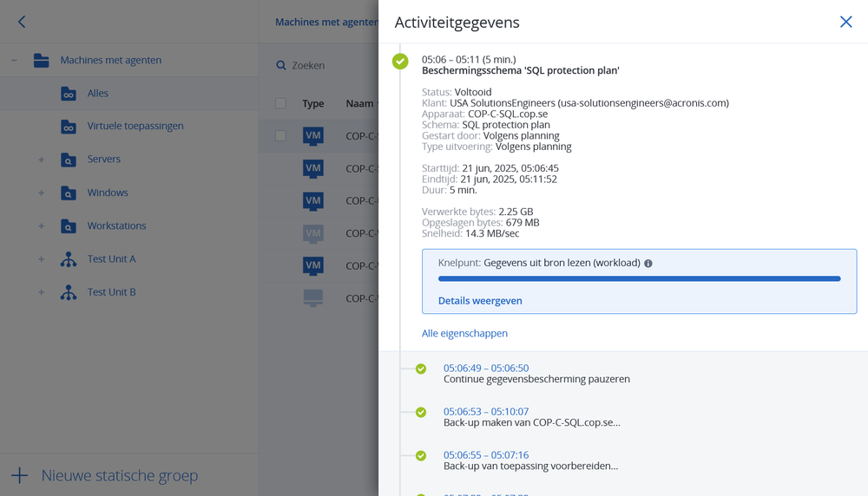Click the Alles group icon
Viewport: 868px width, 496px height.
tap(68, 94)
